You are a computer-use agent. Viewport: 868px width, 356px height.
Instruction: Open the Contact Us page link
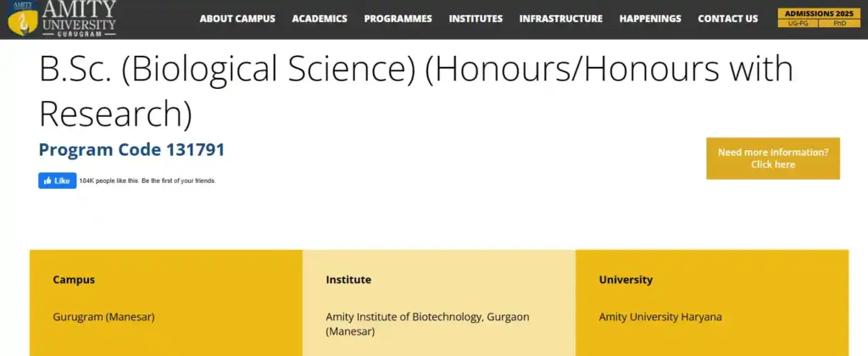pos(727,19)
